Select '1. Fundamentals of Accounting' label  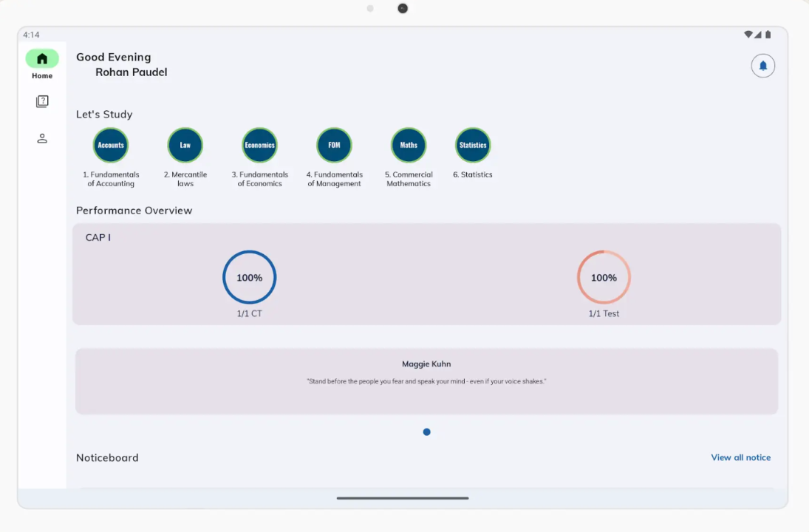111,179
